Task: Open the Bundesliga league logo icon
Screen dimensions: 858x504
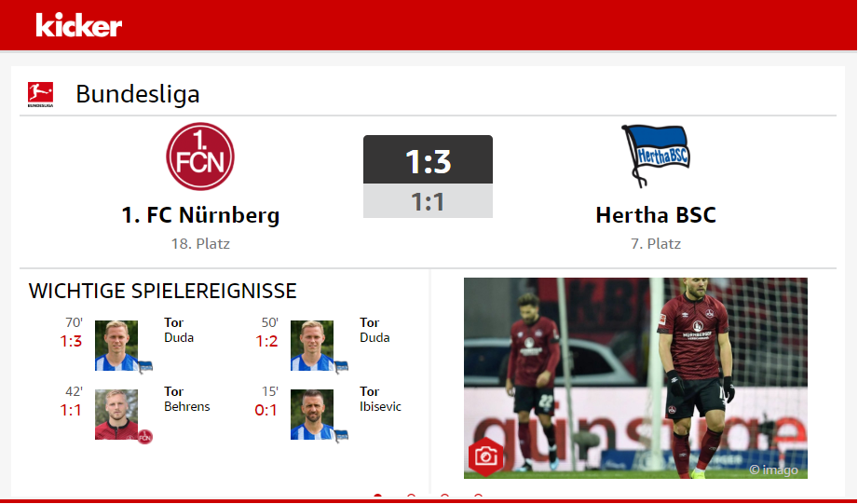Action: click(40, 94)
